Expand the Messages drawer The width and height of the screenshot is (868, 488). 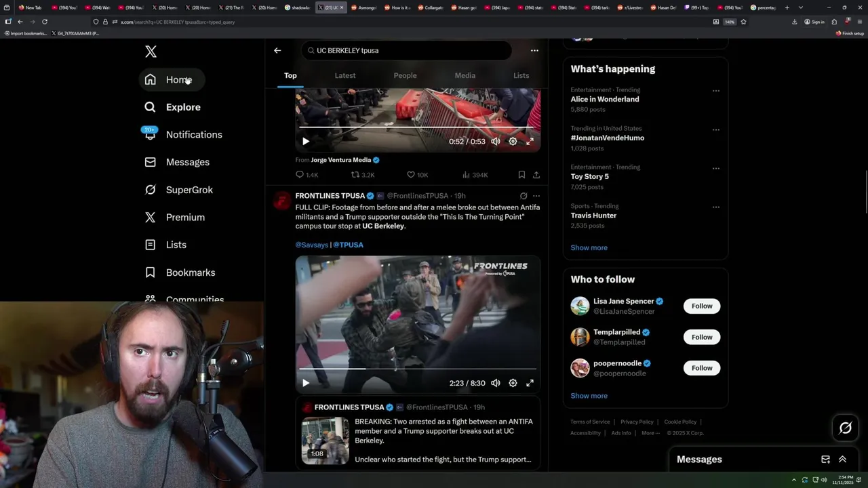[x=843, y=460]
